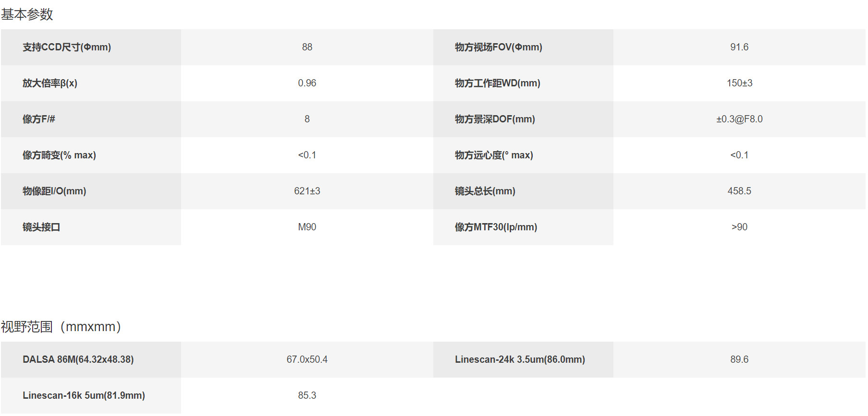Select the CCD size value 88
Viewport: 868px width, 416px height.
click(x=307, y=47)
